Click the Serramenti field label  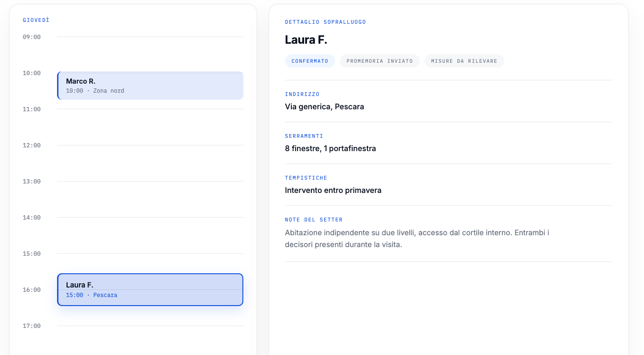click(x=304, y=136)
